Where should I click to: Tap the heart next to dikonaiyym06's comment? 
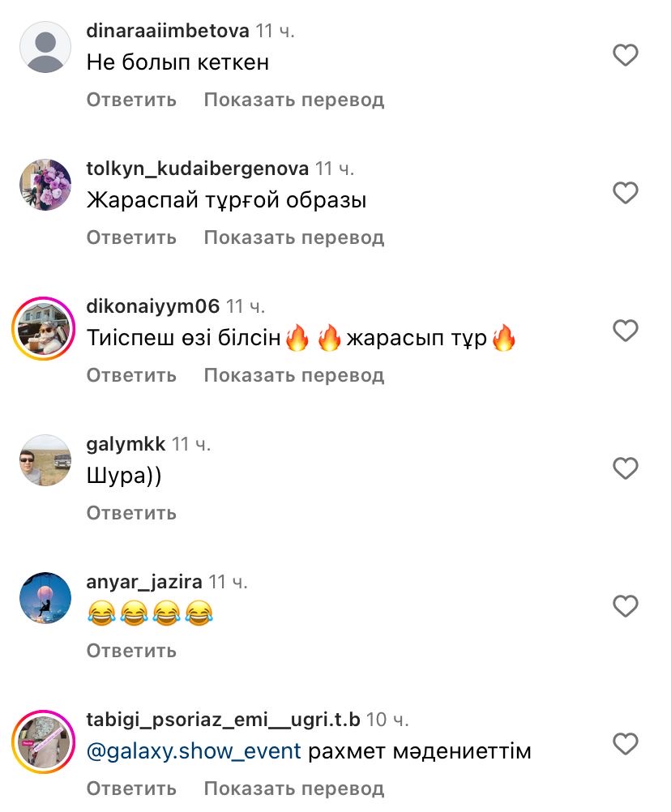tap(625, 331)
